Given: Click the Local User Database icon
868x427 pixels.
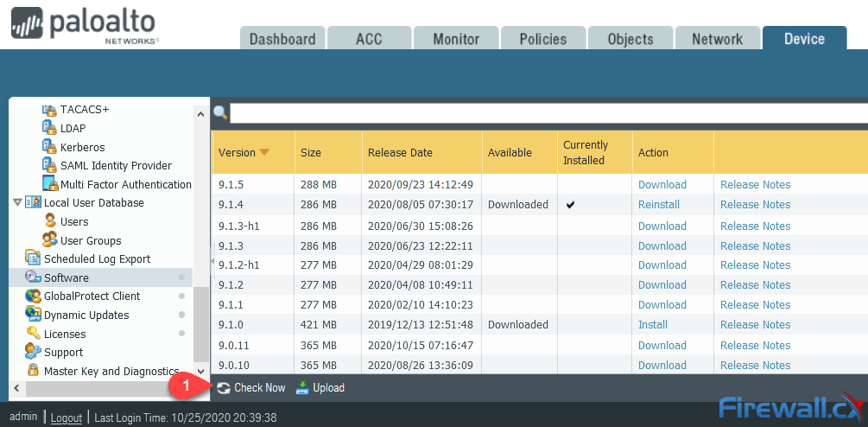Looking at the screenshot, I should click(x=33, y=203).
